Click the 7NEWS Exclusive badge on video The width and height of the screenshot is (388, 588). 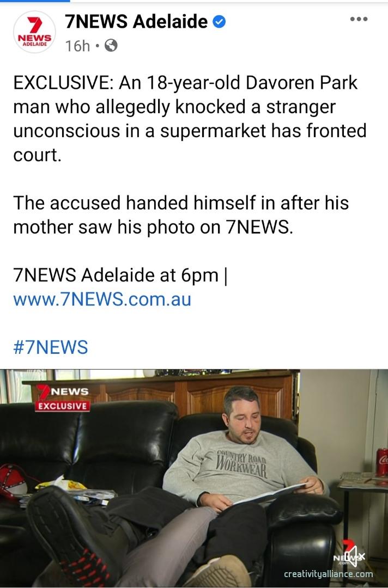[62, 398]
